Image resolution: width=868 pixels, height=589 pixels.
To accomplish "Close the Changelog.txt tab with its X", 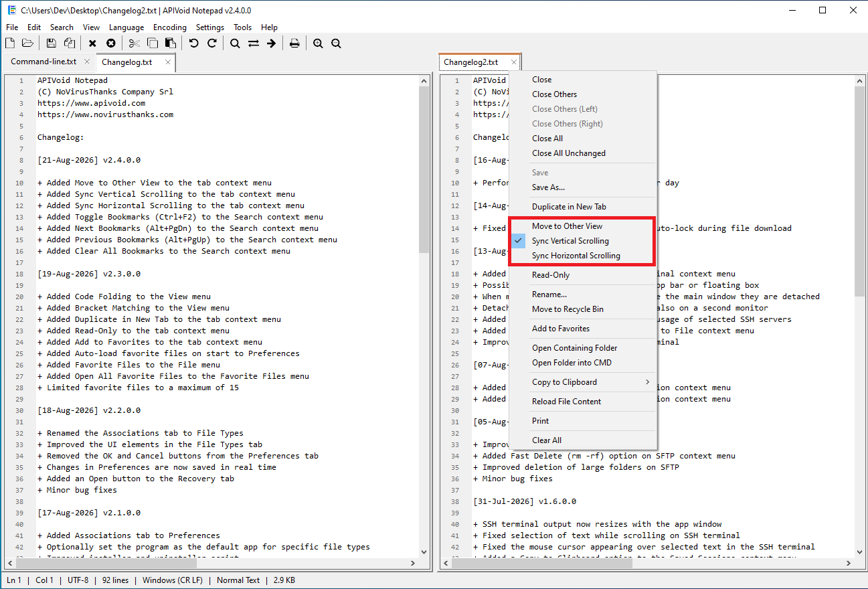I will [x=168, y=62].
